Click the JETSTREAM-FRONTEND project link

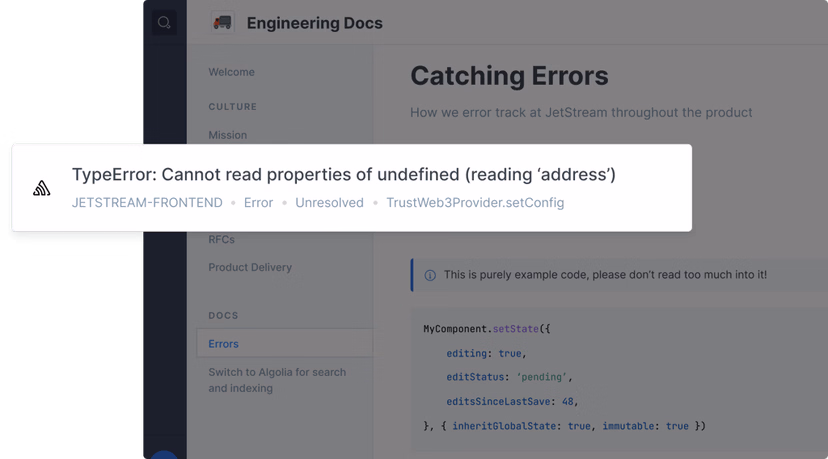point(147,203)
